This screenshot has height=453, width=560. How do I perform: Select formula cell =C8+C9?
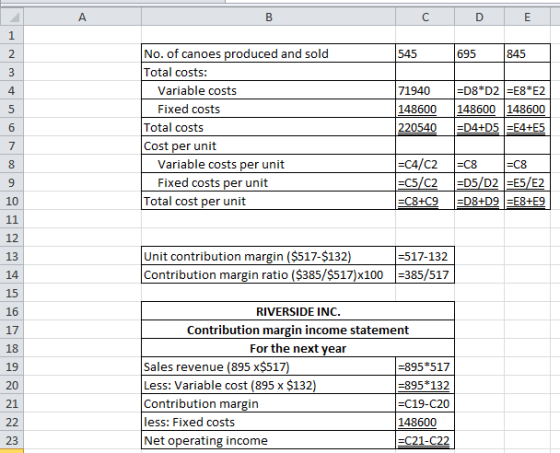[x=425, y=201]
